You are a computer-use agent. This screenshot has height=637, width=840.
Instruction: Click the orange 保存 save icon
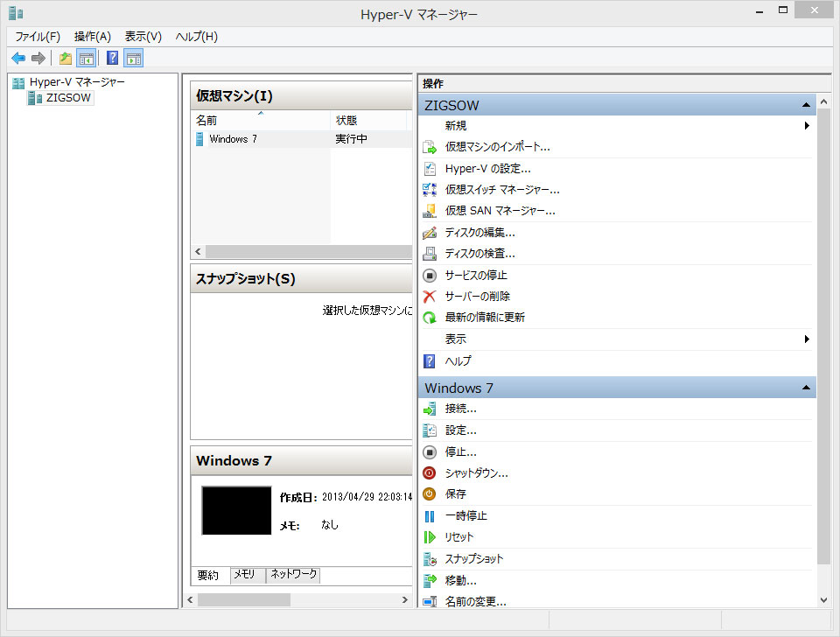(430, 494)
